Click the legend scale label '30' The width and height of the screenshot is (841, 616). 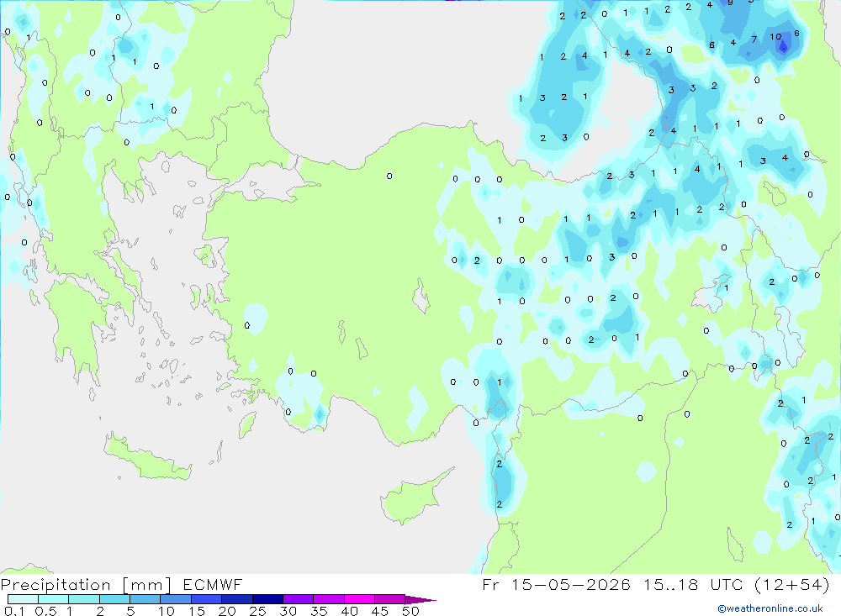pyautogui.click(x=288, y=611)
